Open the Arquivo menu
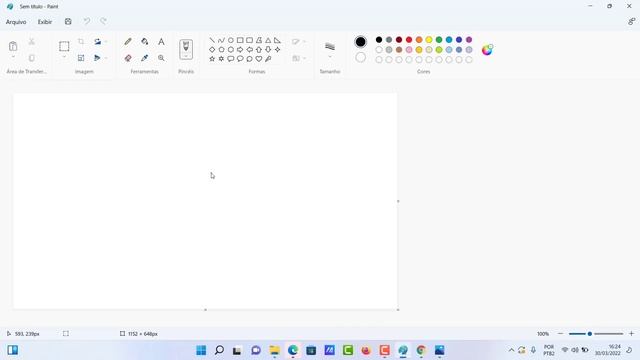The height and width of the screenshot is (360, 640). [16, 22]
